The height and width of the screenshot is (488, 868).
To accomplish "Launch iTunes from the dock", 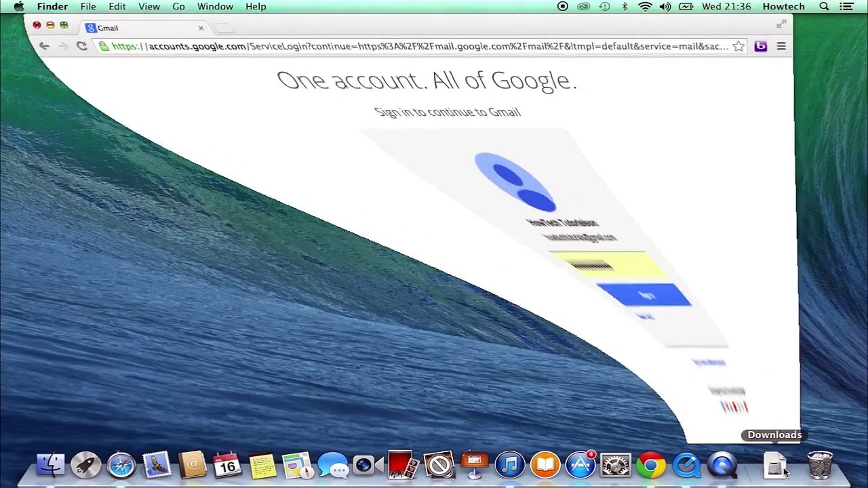I will [509, 466].
